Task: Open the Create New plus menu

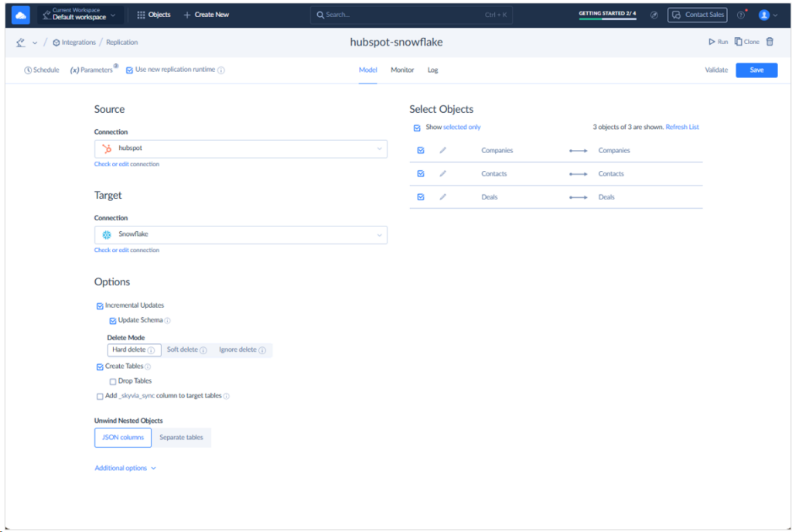Action: click(206, 15)
